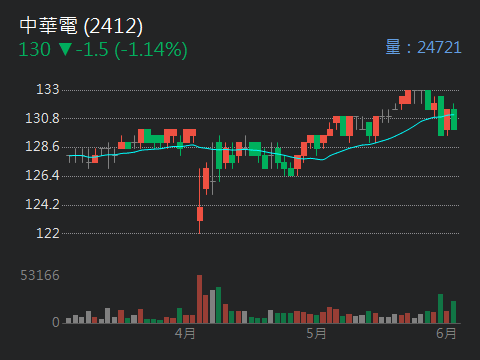Viewport: 480px width, 360px height.
Task: Click the 133 price axis label
Action: 48,89
